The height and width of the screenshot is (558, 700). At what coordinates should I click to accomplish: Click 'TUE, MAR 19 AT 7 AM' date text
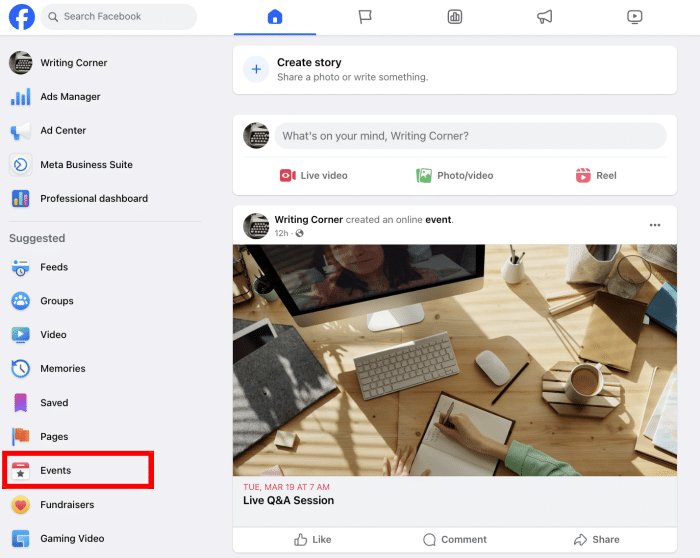click(286, 487)
